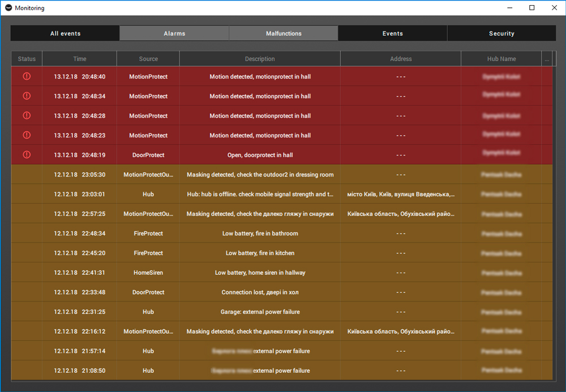Select time cell 12.12.18 22:57:25
The image size is (566, 392).
(79, 214)
